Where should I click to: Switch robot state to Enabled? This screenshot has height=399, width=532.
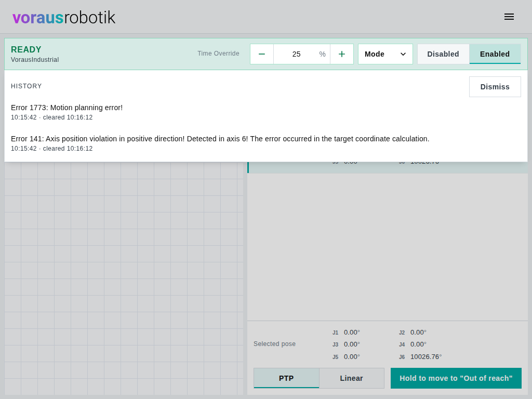coord(495,54)
